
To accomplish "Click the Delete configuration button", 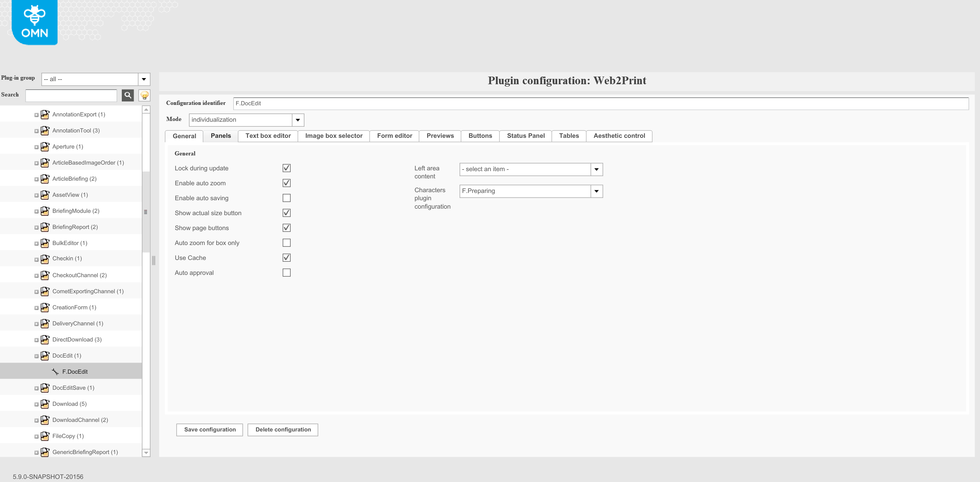I will coord(283,430).
